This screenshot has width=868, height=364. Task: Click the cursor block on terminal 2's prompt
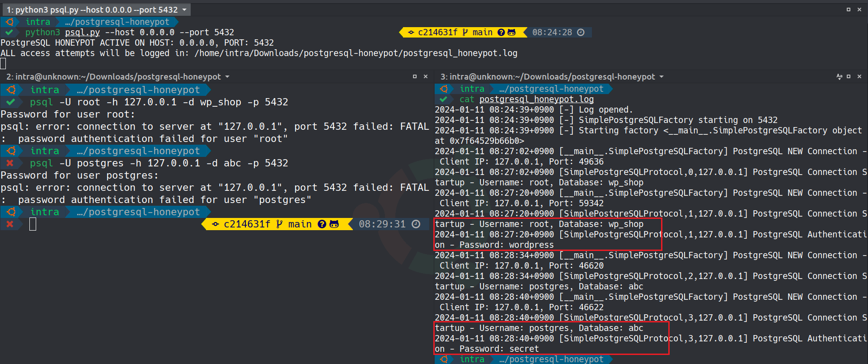coord(33,224)
